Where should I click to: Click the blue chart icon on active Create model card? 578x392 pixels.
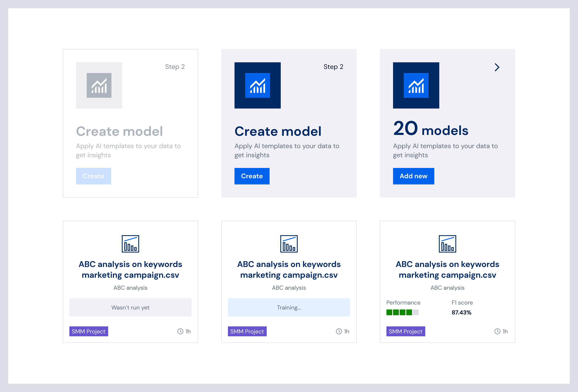(x=257, y=85)
